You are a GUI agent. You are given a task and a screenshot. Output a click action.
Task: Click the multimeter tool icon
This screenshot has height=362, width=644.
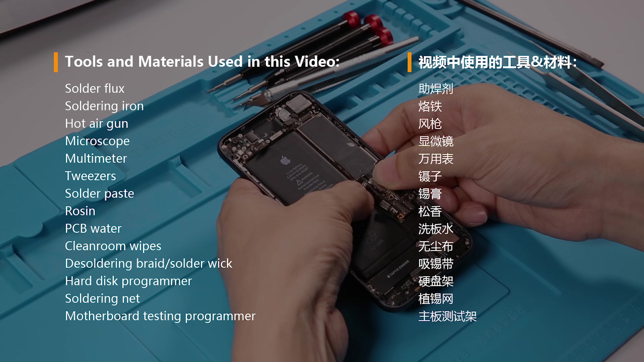96,158
